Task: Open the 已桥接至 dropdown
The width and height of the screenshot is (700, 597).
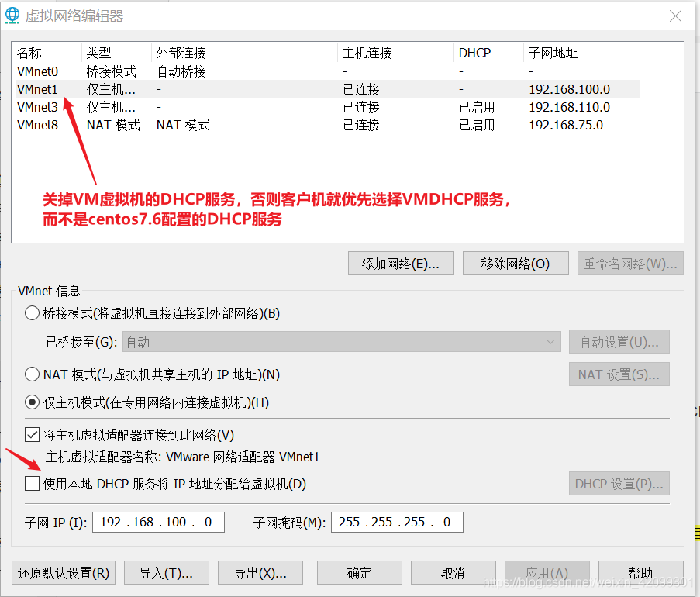Action: pos(342,342)
